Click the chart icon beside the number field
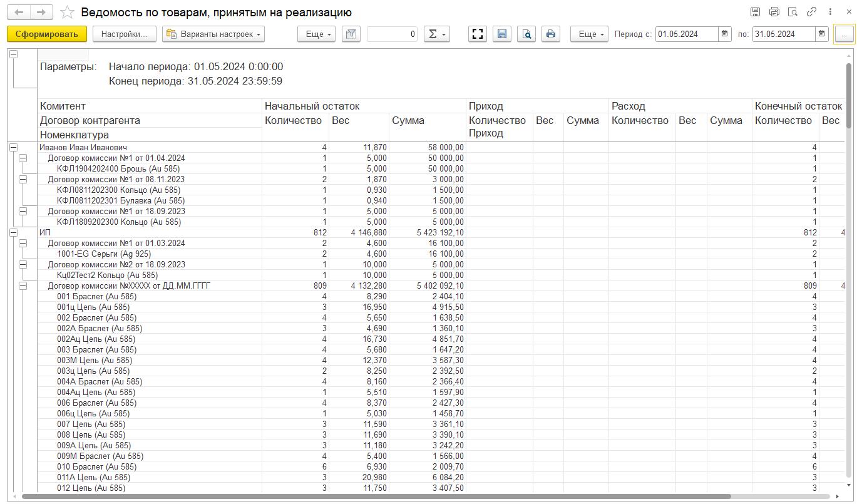The image size is (857, 504). point(351,34)
